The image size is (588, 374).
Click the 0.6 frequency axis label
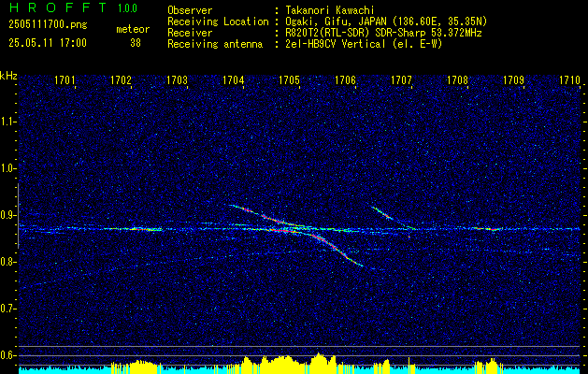coord(7,355)
